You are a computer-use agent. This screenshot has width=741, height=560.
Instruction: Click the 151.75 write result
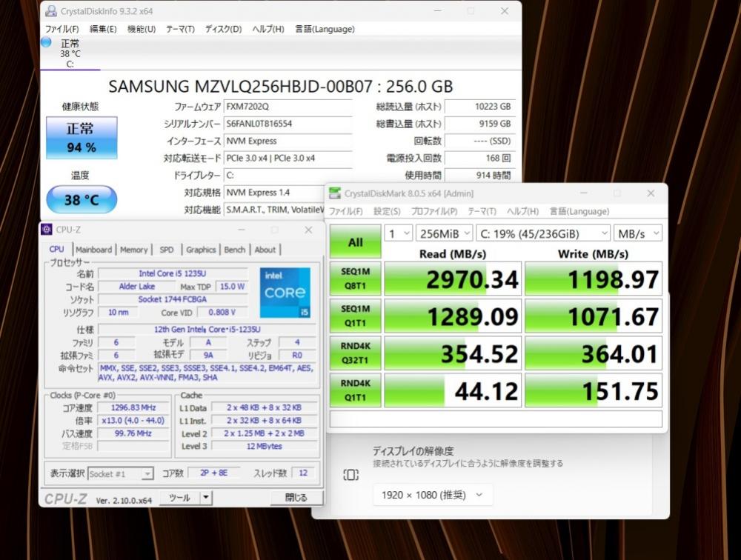[x=594, y=391]
